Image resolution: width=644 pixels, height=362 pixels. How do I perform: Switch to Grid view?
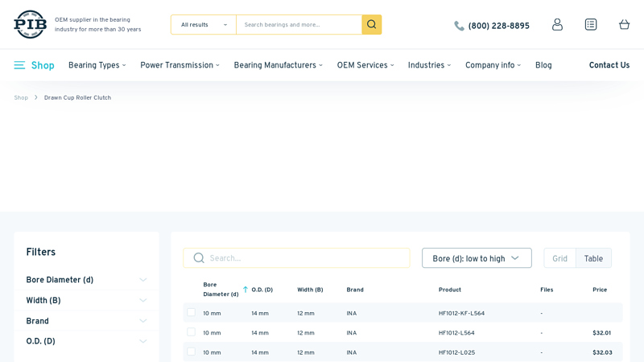559,259
